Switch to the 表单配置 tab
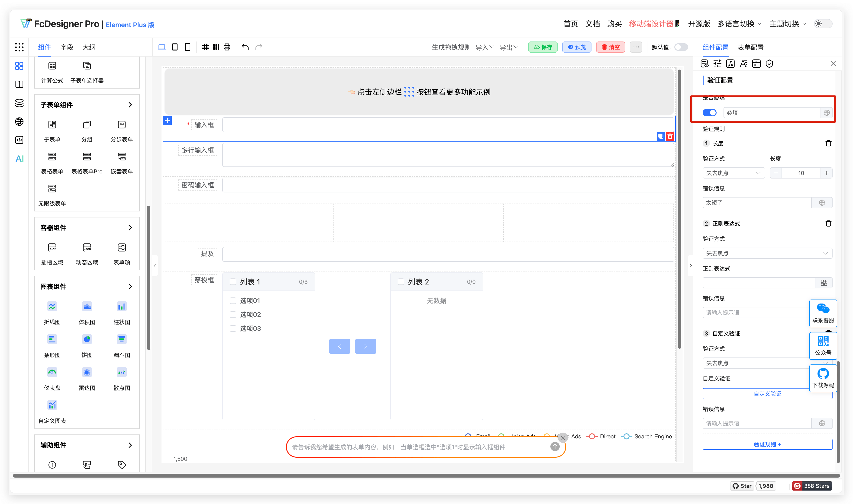The width and height of the screenshot is (853, 504). pyautogui.click(x=750, y=47)
